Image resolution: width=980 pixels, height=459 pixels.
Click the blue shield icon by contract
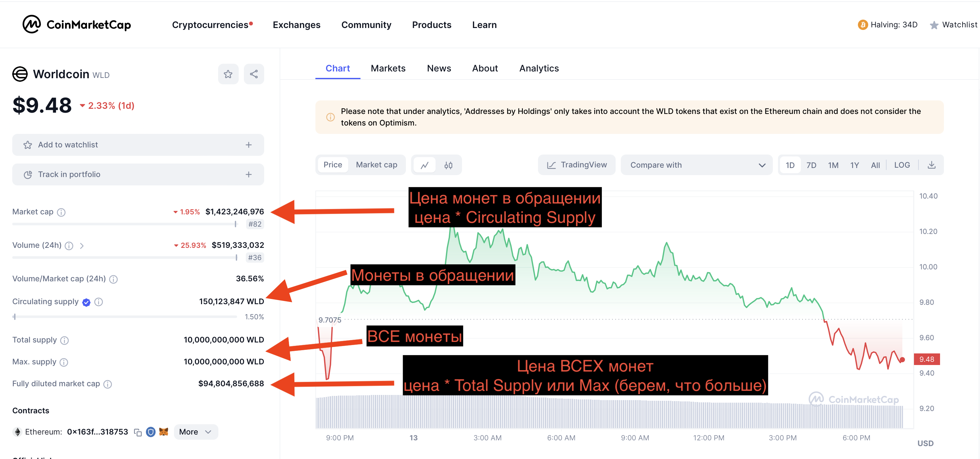(151, 432)
